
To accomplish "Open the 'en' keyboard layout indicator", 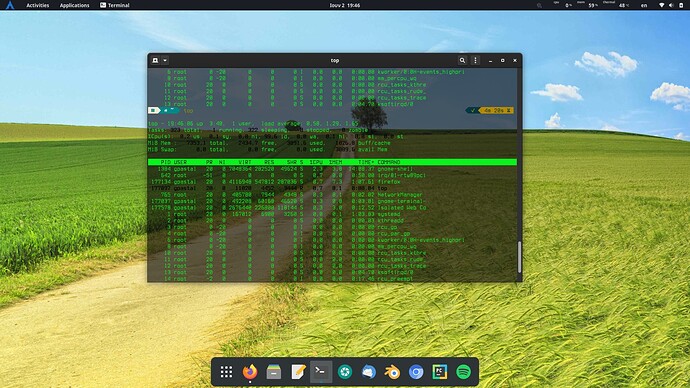I will (644, 5).
